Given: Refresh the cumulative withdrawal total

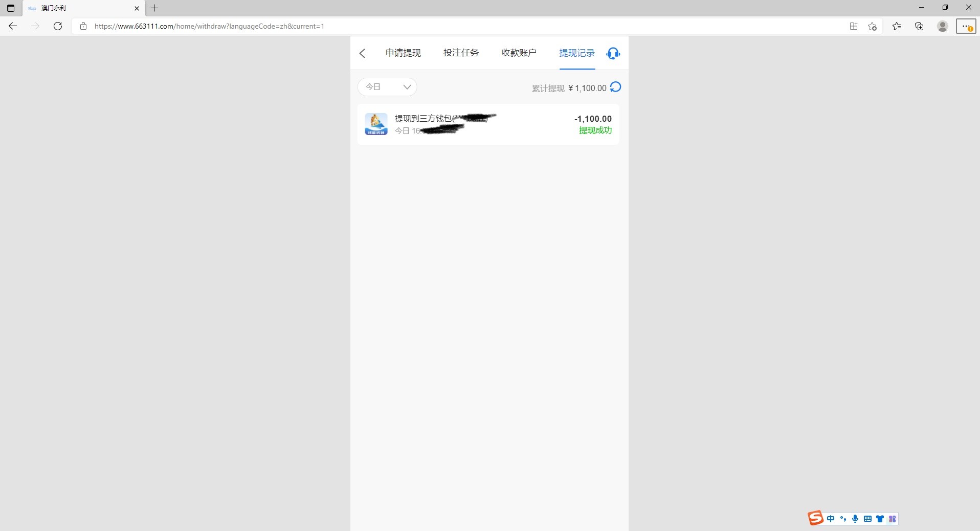Looking at the screenshot, I should (616, 87).
